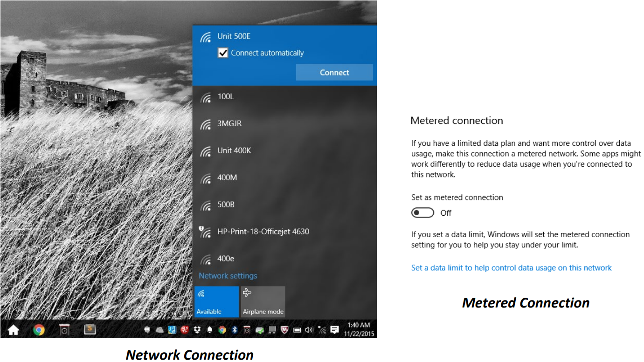Click the small Chrome icon in system tray

pos(222,330)
